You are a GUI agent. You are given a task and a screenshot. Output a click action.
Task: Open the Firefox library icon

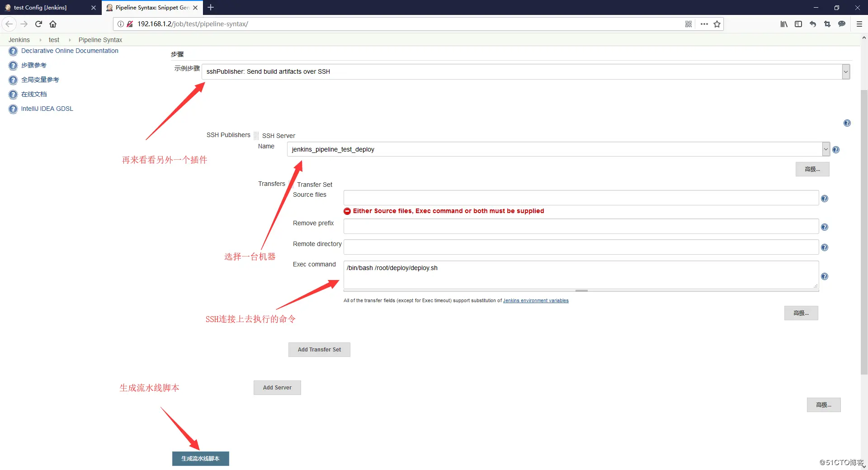coord(784,24)
